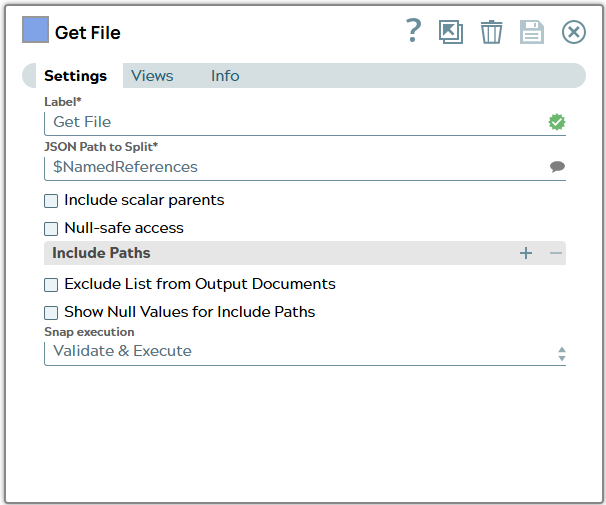Enable Include scalar parents checkbox

tap(51, 201)
